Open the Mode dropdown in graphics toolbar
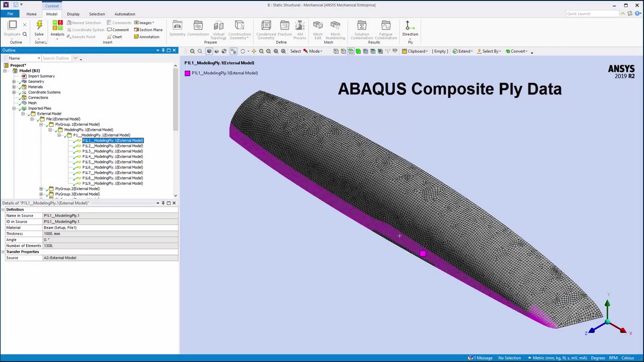 (315, 51)
